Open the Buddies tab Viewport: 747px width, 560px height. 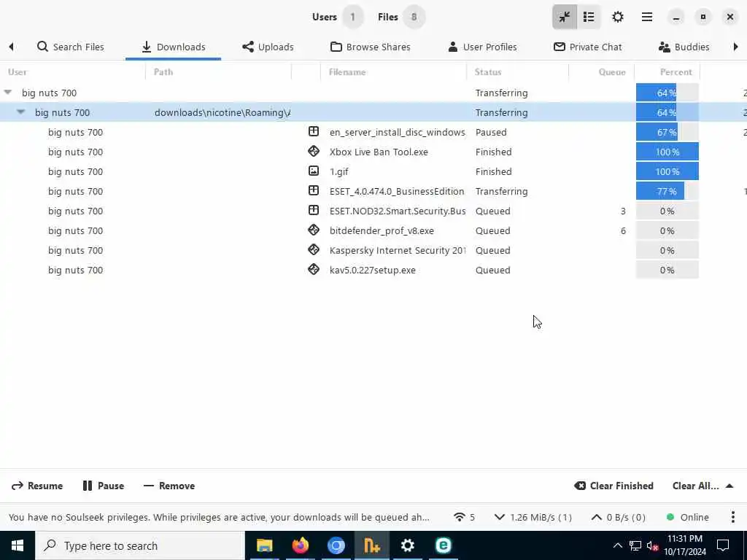[684, 47]
